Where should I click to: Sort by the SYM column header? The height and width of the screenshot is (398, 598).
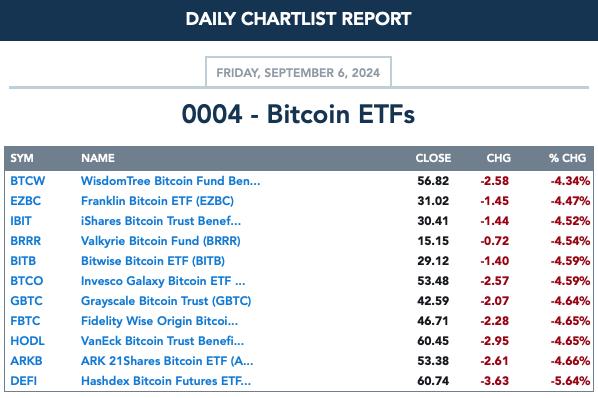pyautogui.click(x=22, y=158)
